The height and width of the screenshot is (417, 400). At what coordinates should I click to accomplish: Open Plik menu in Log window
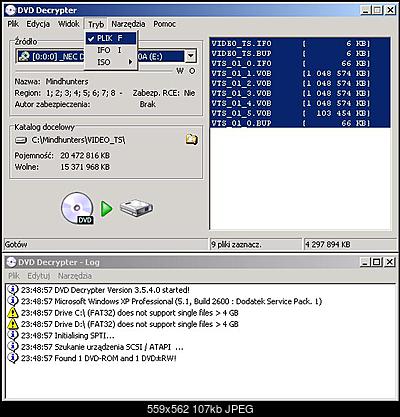(x=14, y=276)
